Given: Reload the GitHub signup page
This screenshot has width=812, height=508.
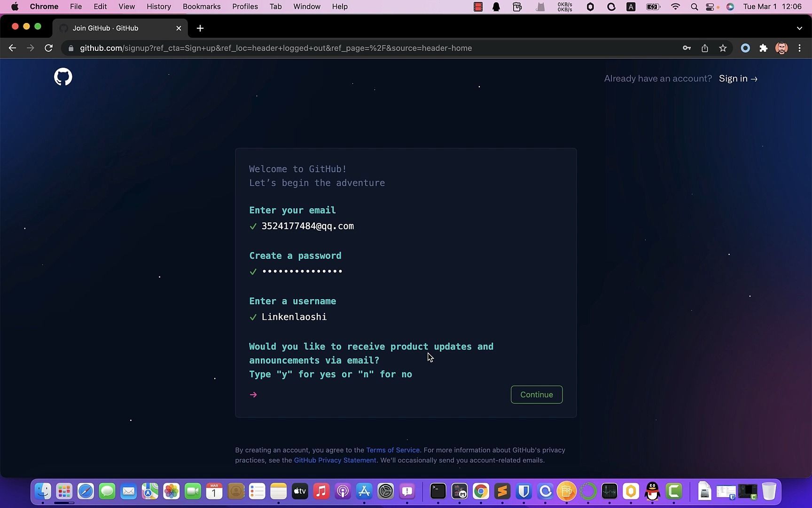Looking at the screenshot, I should 48,48.
